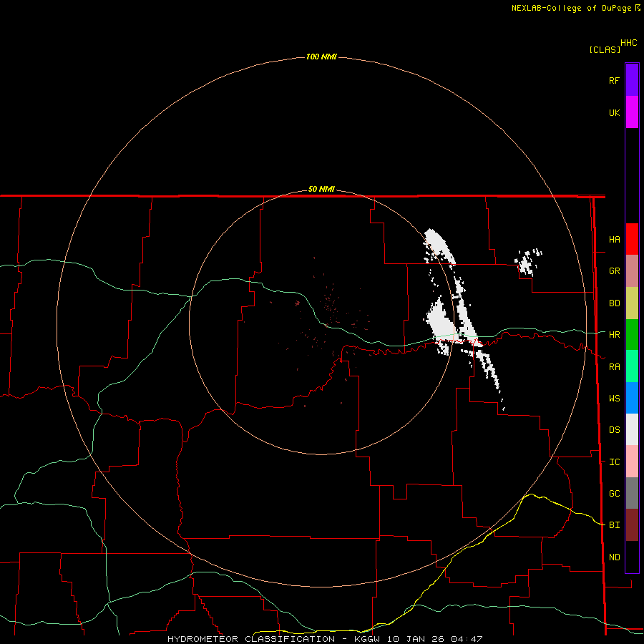
Task: Click the HR legend label
Action: 614,335
